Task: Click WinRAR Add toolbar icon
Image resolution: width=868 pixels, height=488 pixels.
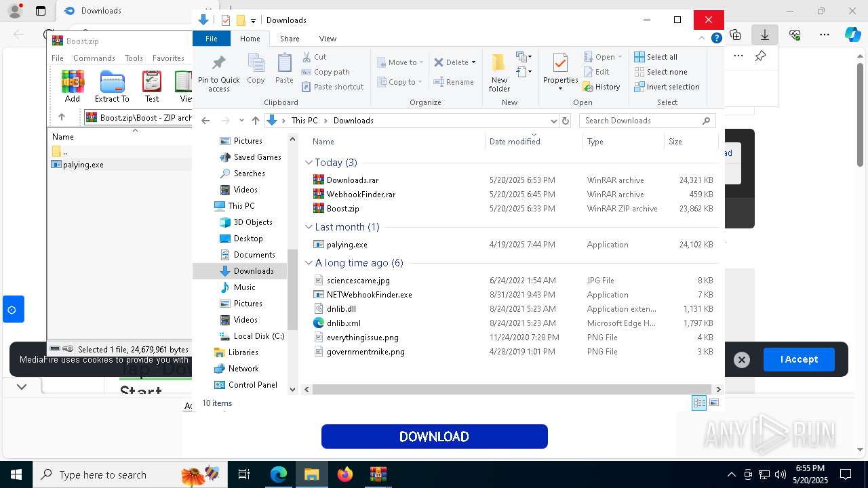Action: 73,86
